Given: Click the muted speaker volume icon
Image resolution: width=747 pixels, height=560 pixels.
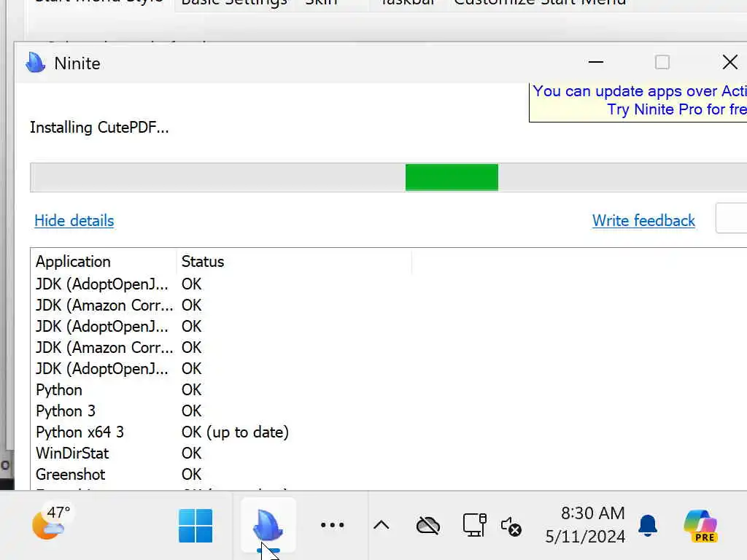Looking at the screenshot, I should tap(511, 526).
